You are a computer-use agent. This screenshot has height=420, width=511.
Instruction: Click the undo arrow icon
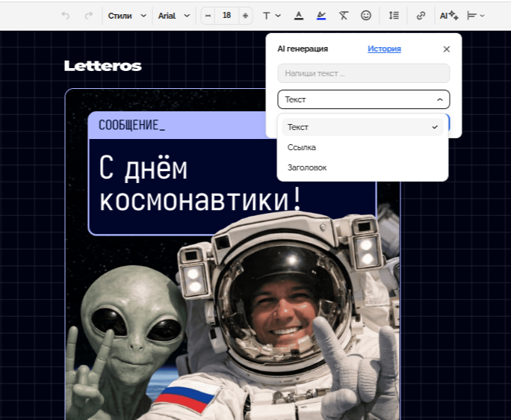click(x=65, y=15)
